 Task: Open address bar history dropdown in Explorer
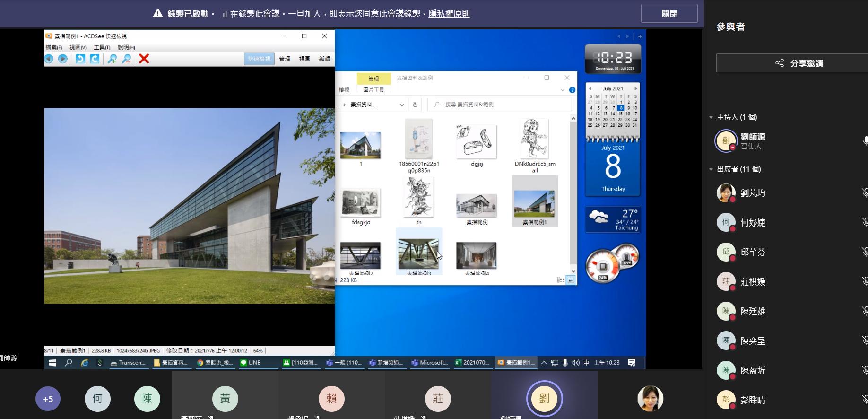(402, 105)
